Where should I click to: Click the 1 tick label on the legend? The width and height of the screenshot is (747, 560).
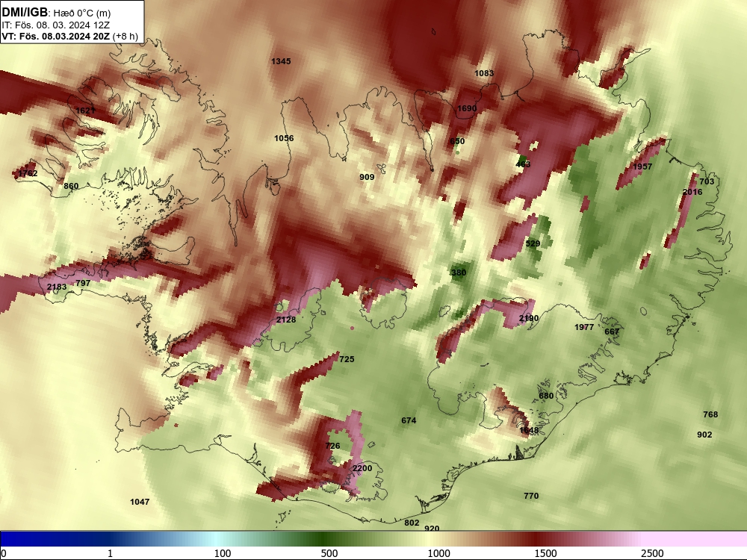pos(110,553)
